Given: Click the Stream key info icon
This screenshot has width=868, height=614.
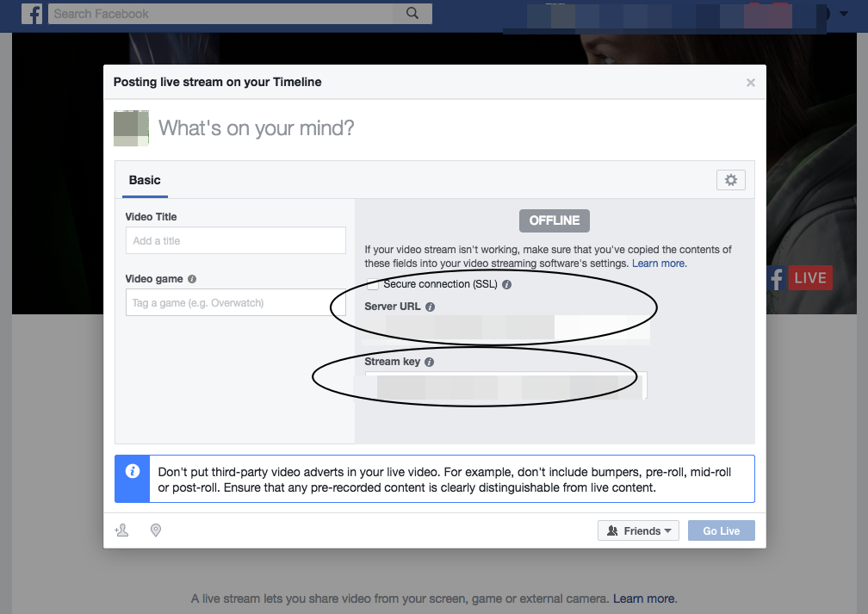Looking at the screenshot, I should 429,362.
